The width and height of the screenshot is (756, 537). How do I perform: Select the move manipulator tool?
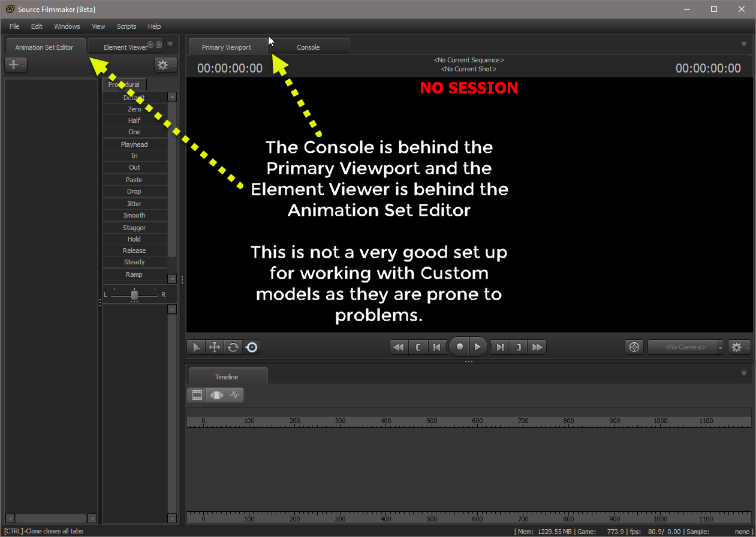tap(214, 347)
